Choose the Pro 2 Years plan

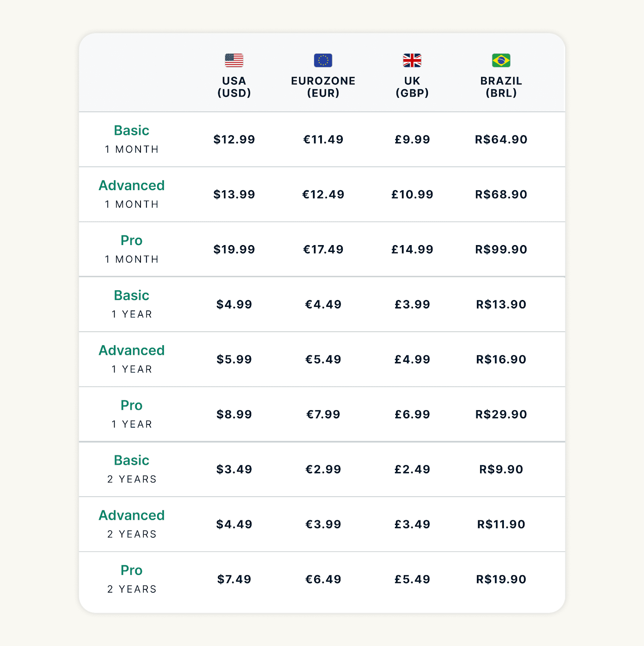pos(132,578)
